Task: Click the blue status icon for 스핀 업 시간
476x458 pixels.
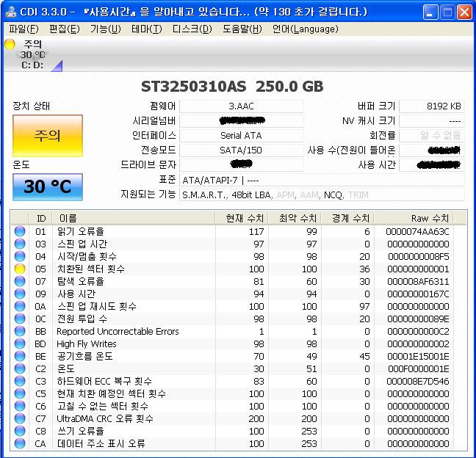Action: (20, 244)
